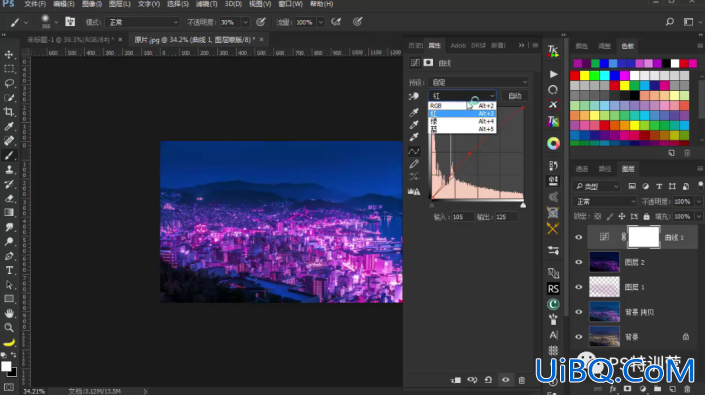Screen dimensions: 705x395
Task: Toggle adjustment visibility eye in Properties panel
Action: [505, 380]
